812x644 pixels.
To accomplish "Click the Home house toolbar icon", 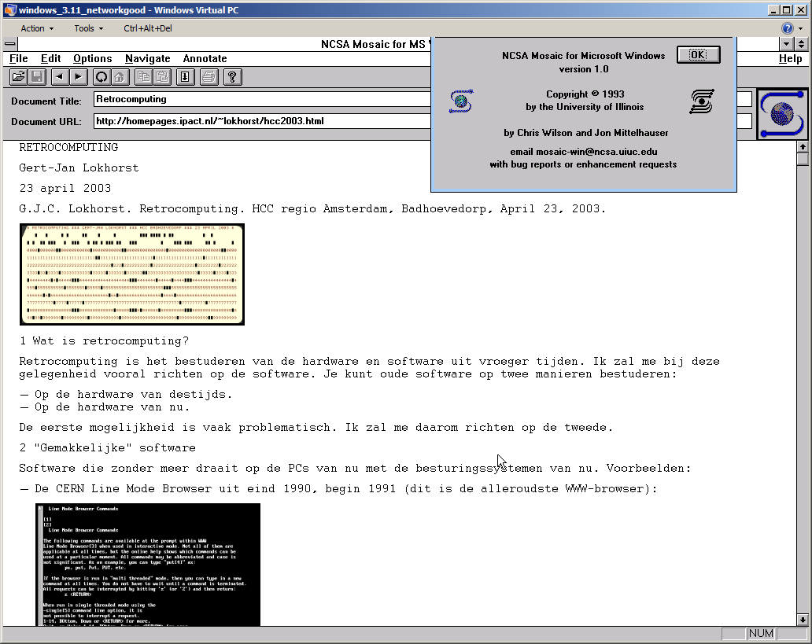I will point(120,77).
